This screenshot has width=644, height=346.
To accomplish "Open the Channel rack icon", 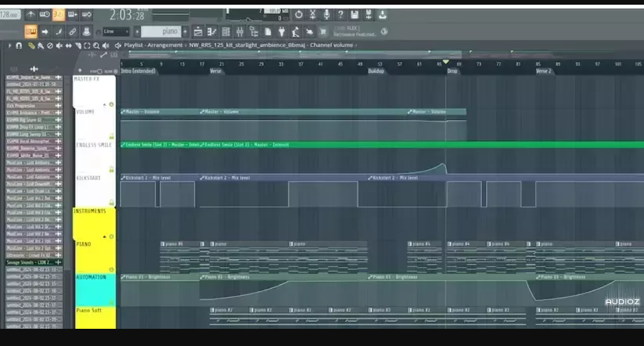I will 225,31.
